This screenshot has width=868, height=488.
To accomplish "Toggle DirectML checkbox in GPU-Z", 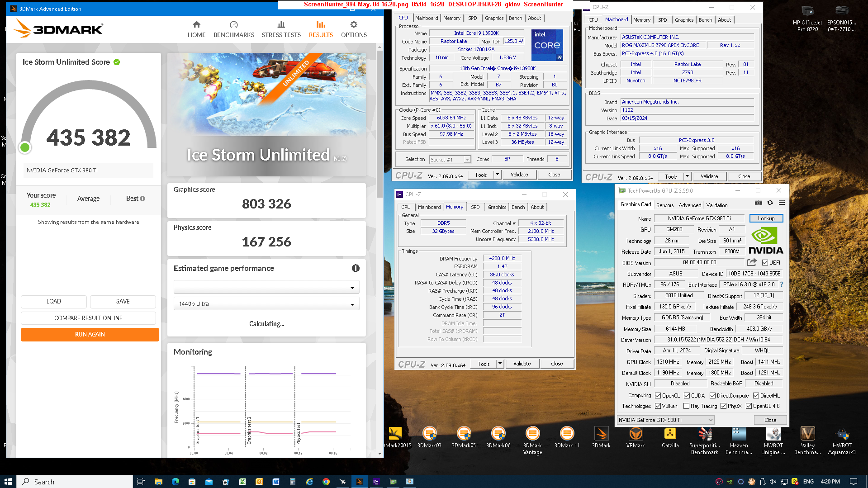I will click(x=756, y=396).
